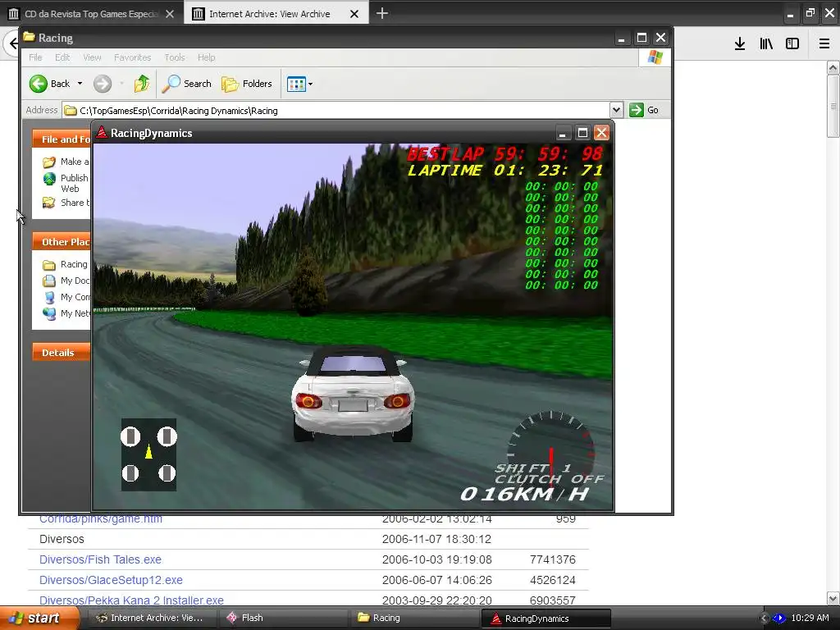This screenshot has height=630, width=840.
Task: Toggle the browser sidebar icon
Action: [792, 43]
